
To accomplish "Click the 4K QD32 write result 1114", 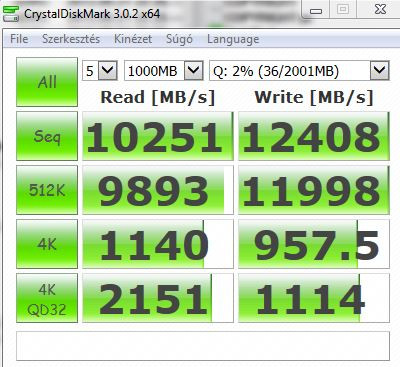I will (314, 298).
